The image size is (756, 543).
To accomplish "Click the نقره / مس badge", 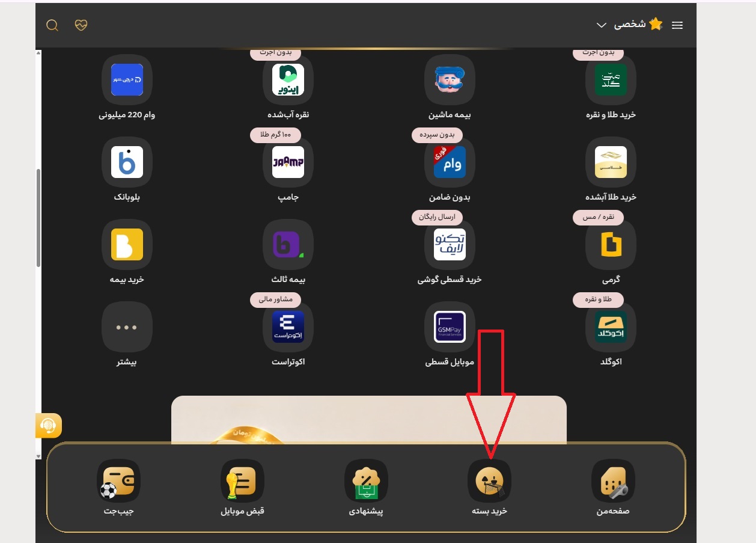I will (x=599, y=217).
